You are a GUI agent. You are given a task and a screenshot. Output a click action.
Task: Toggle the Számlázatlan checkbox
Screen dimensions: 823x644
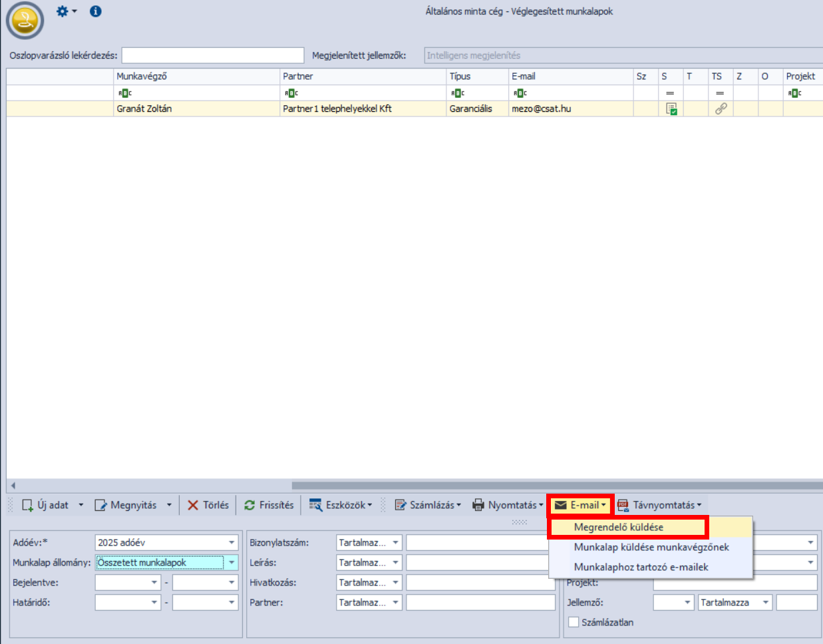(x=574, y=622)
